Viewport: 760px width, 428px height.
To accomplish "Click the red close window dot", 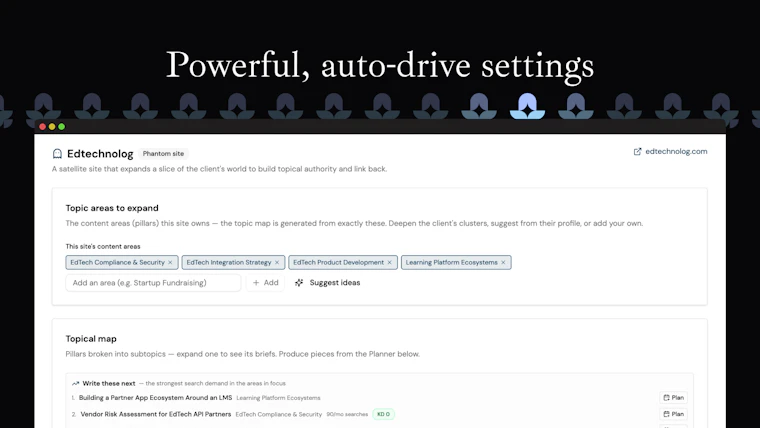I will click(x=43, y=127).
